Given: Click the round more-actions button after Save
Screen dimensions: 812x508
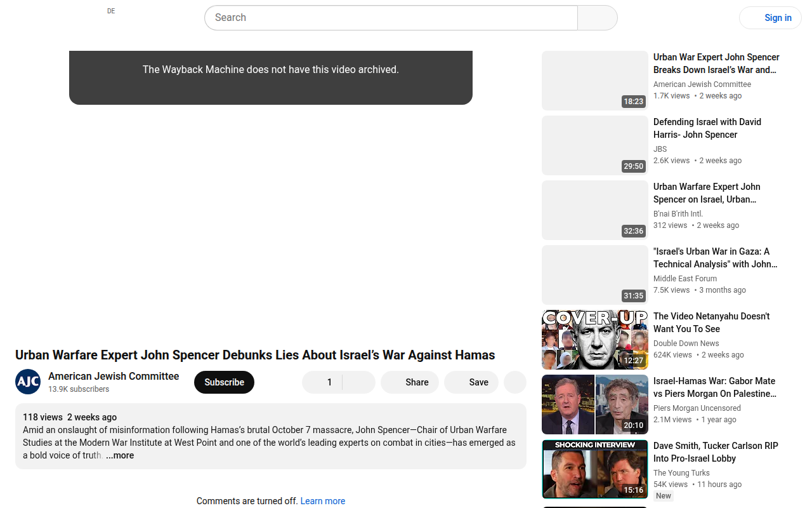Looking at the screenshot, I should pyautogui.click(x=515, y=382).
